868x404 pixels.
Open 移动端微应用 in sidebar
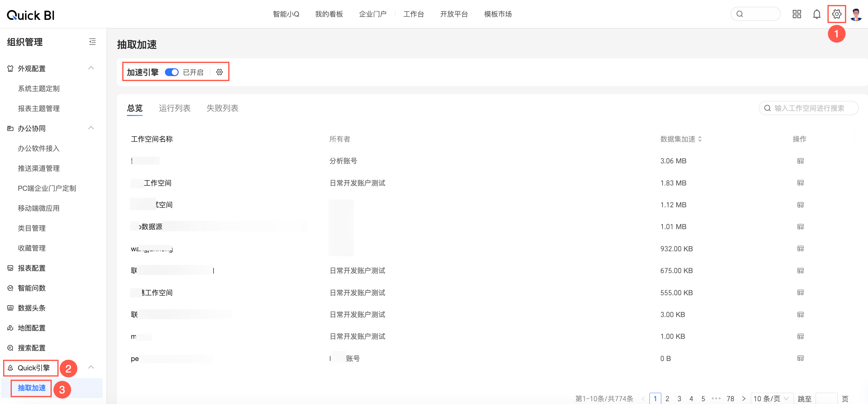pyautogui.click(x=39, y=208)
